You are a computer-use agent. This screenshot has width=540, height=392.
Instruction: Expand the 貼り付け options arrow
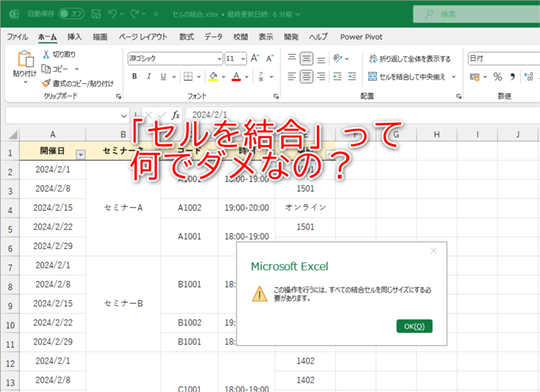pyautogui.click(x=25, y=82)
